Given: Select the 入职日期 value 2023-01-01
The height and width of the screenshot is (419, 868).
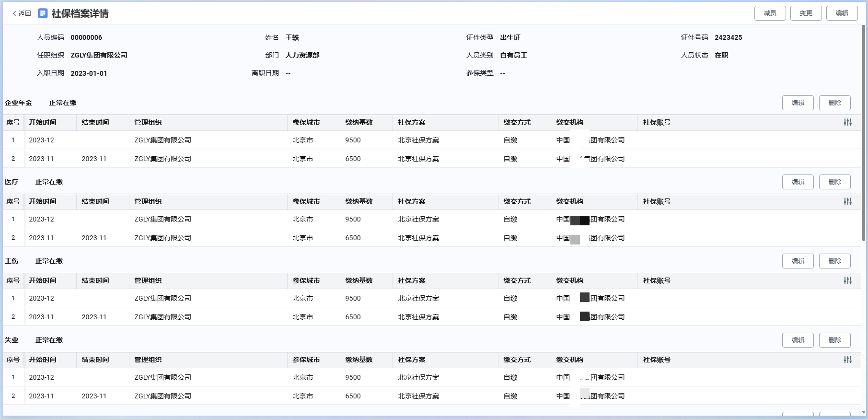Looking at the screenshot, I should 89,73.
